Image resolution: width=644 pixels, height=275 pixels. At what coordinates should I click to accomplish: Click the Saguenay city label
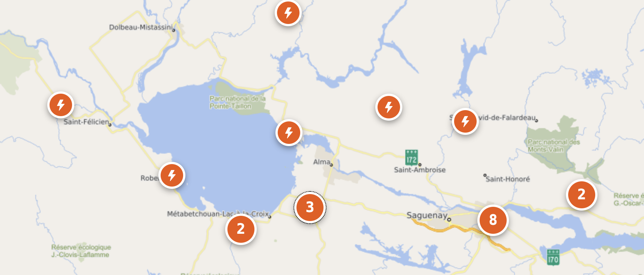pos(427,215)
